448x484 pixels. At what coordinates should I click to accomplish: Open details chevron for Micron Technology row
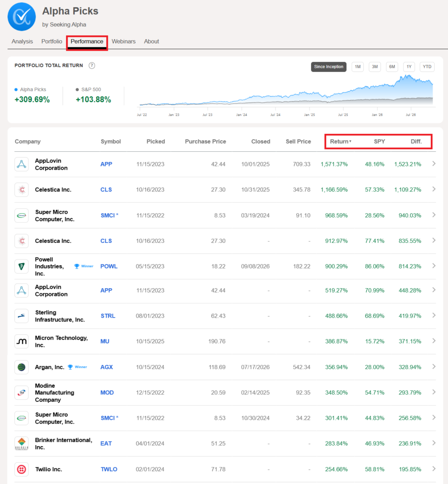[x=434, y=341]
